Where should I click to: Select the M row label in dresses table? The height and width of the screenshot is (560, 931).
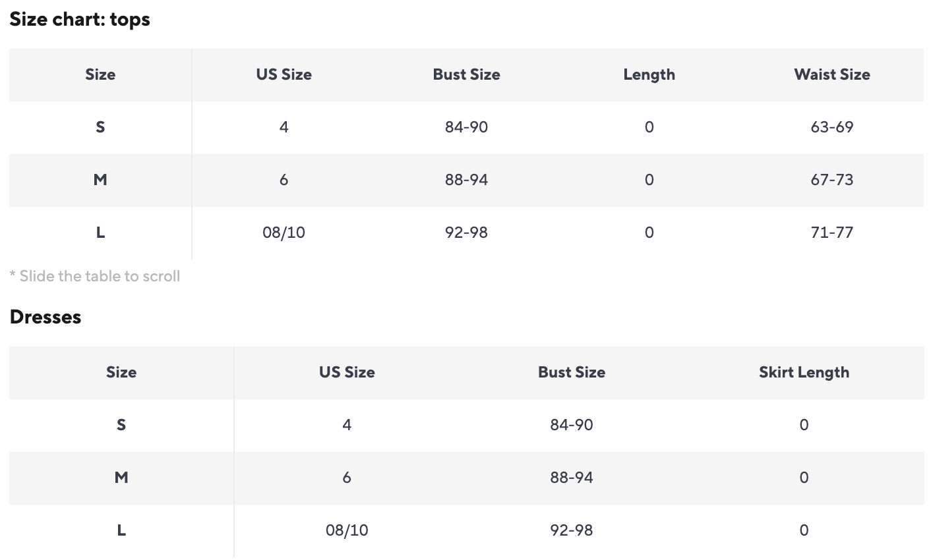121,478
